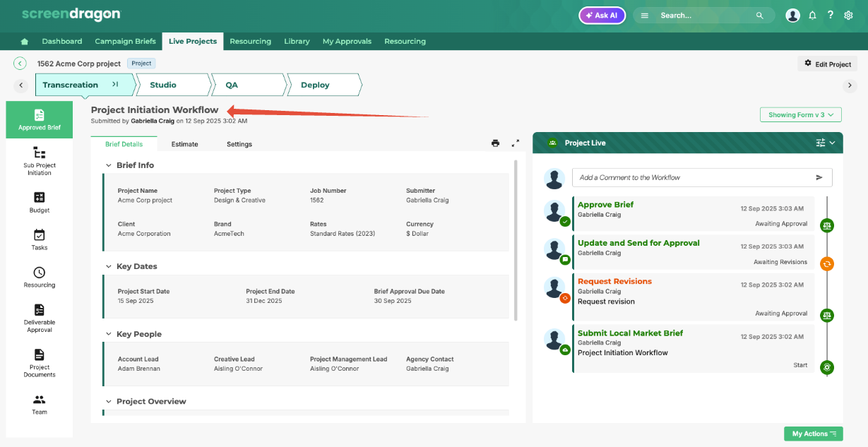Click the search magnifier icon
Image resolution: width=868 pixels, height=447 pixels.
pos(760,16)
